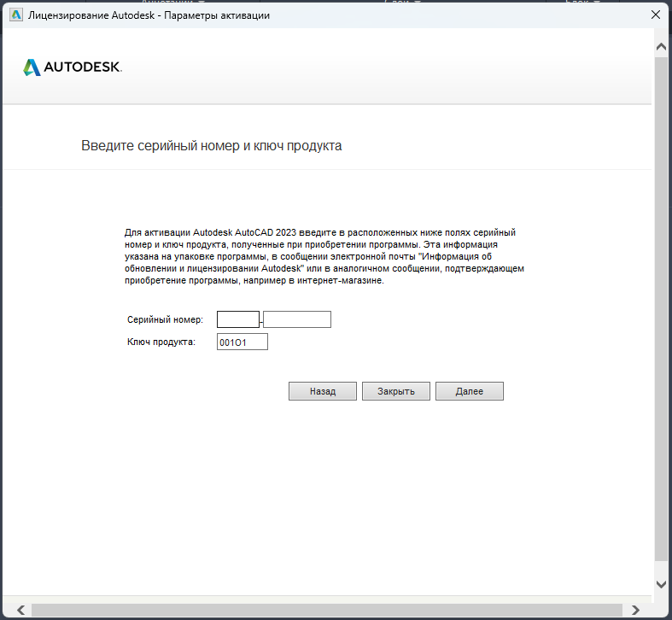Screen dimensions: 672x620
Task: Click the Закрыть button
Action: point(396,391)
